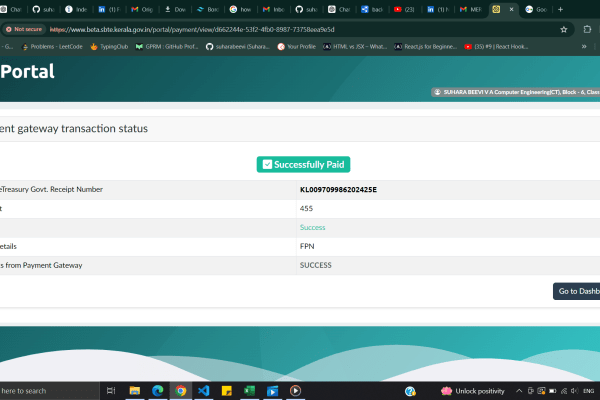Click the address bar URL

pyautogui.click(x=192, y=29)
